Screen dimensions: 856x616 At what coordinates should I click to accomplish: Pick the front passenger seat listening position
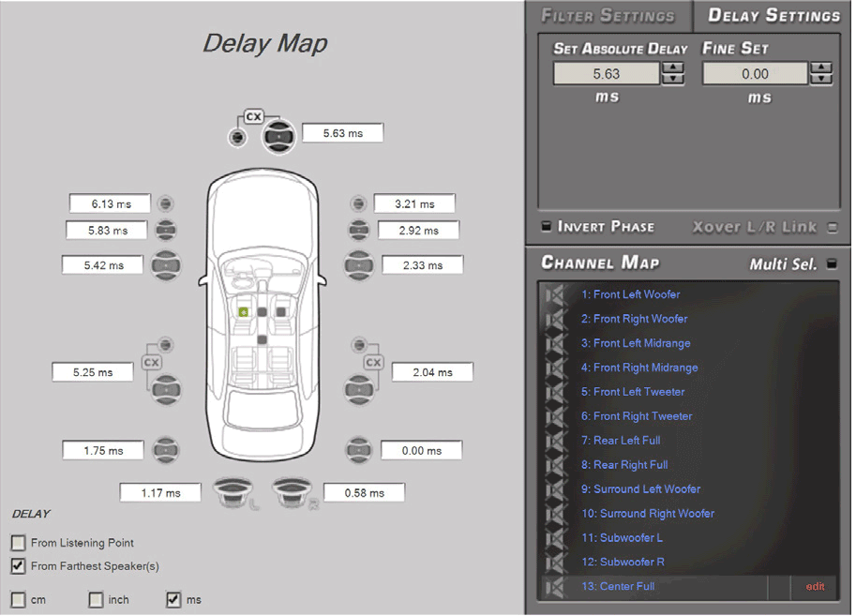[x=280, y=312]
